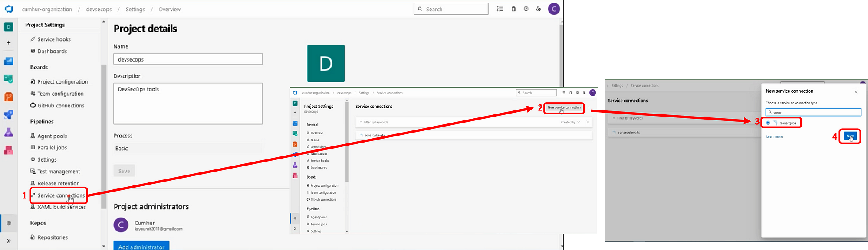
Task: Open user settings icon in main header
Action: pyautogui.click(x=539, y=9)
